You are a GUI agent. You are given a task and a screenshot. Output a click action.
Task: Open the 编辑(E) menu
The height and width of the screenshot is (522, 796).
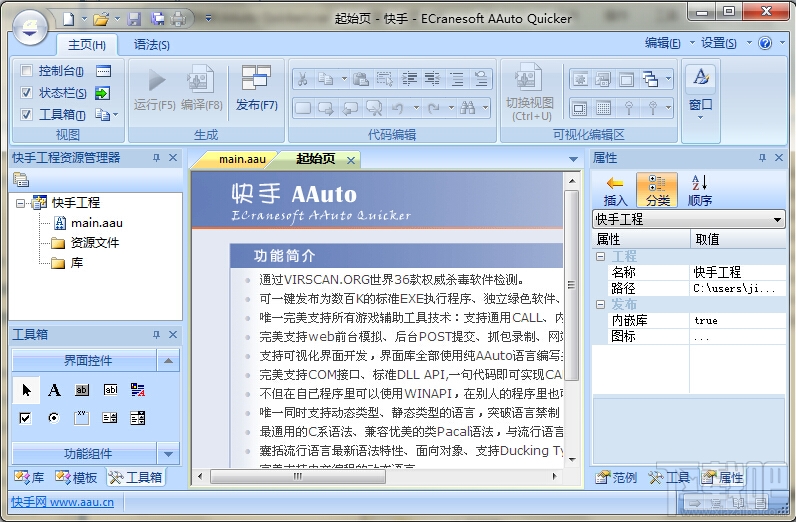662,43
